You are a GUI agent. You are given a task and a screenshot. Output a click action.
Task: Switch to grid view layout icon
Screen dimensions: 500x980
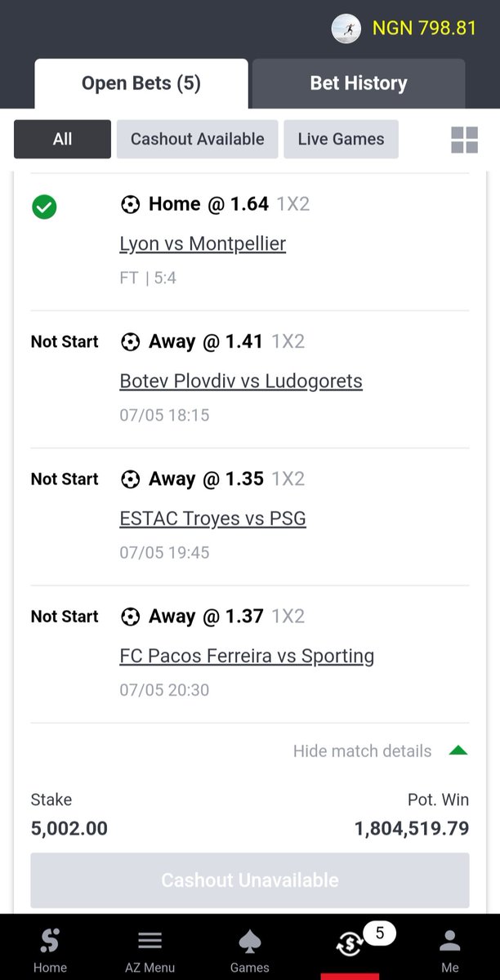pos(464,140)
